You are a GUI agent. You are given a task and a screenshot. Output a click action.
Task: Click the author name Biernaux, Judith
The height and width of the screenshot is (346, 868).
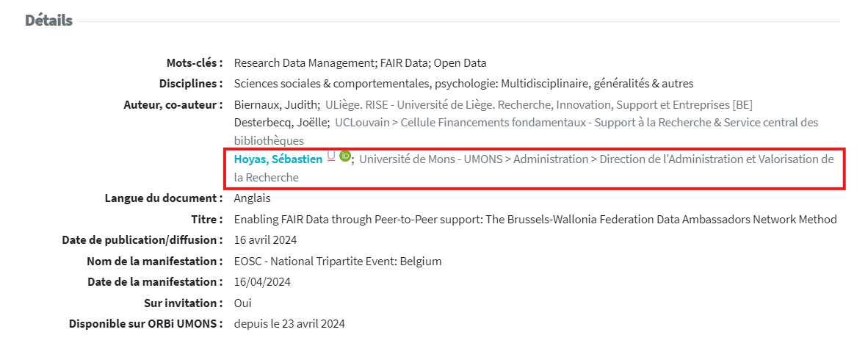pos(275,104)
